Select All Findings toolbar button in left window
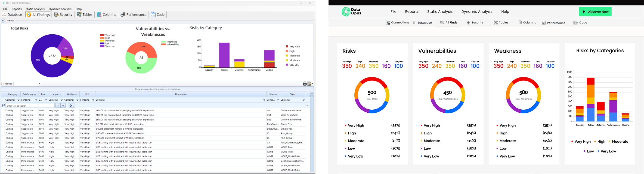The height and width of the screenshot is (174, 644). (x=38, y=14)
